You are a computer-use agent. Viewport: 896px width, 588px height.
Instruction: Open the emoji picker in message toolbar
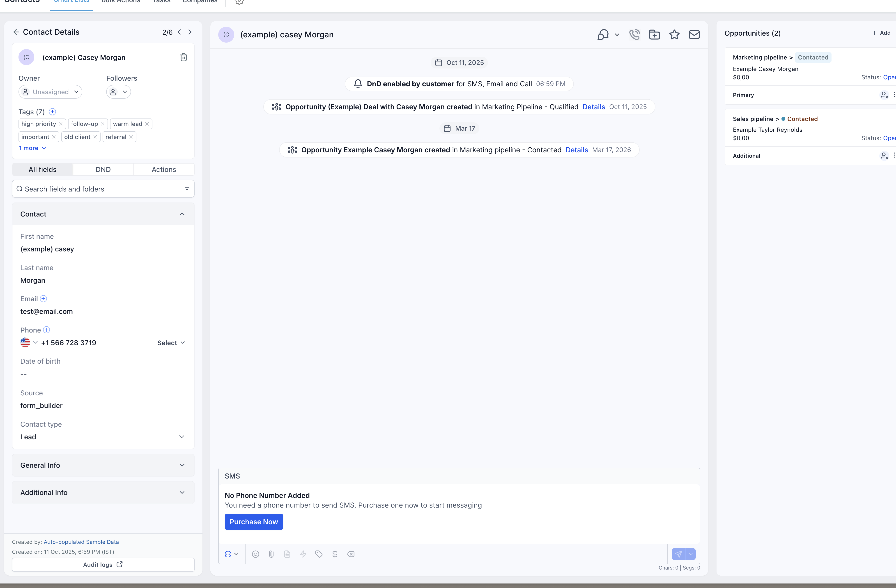pos(255,554)
